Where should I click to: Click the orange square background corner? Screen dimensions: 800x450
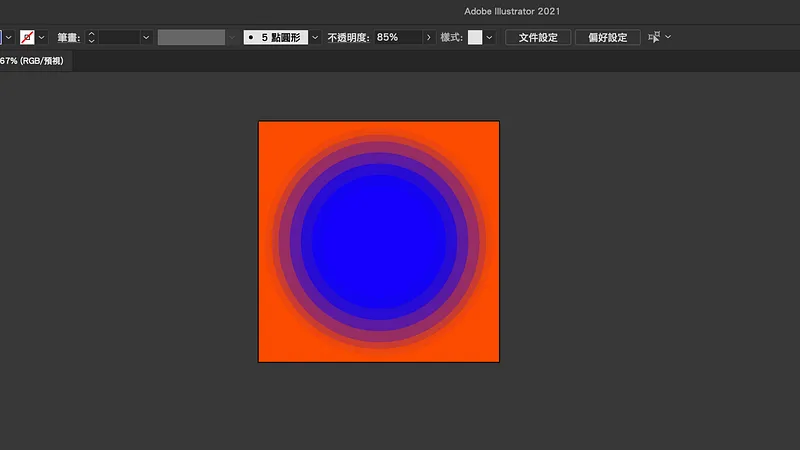point(268,131)
